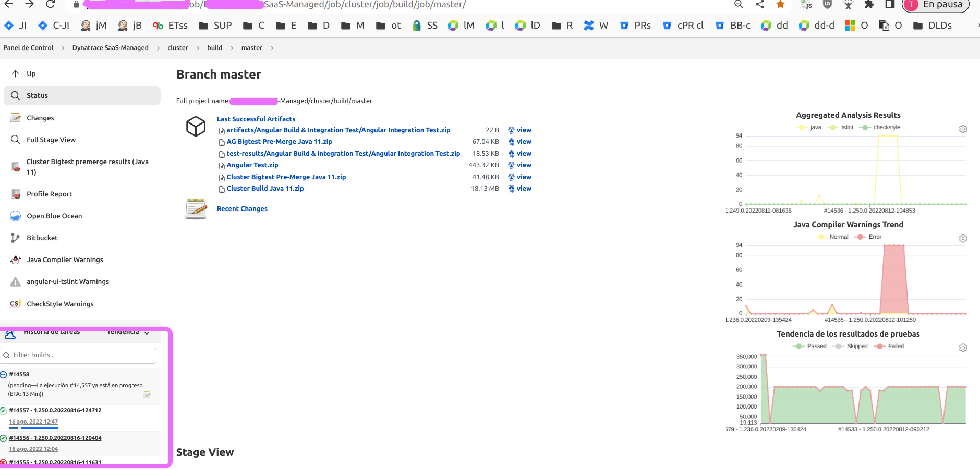Open the Recent Changes link
980x470 pixels.
pos(242,208)
